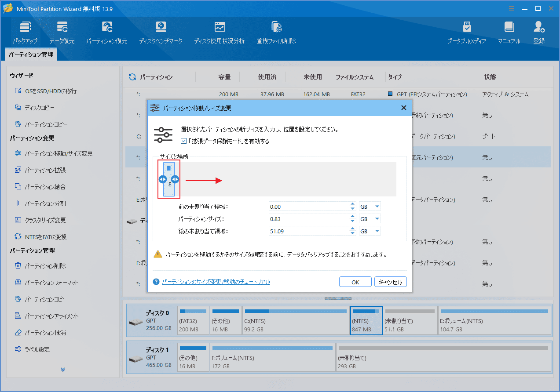The width and height of the screenshot is (560, 392).
Task: Toggle the 拡張データ保護モード checkbox
Action: (x=184, y=141)
